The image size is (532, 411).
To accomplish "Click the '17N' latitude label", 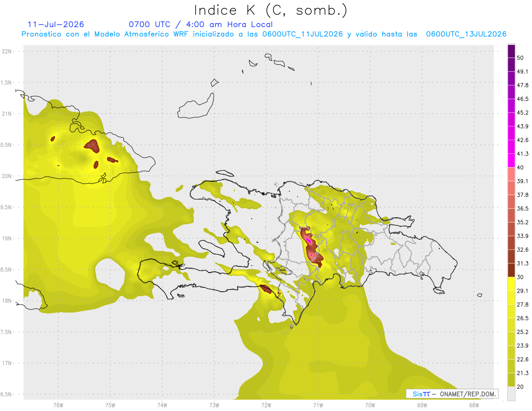I will pos(8,364).
